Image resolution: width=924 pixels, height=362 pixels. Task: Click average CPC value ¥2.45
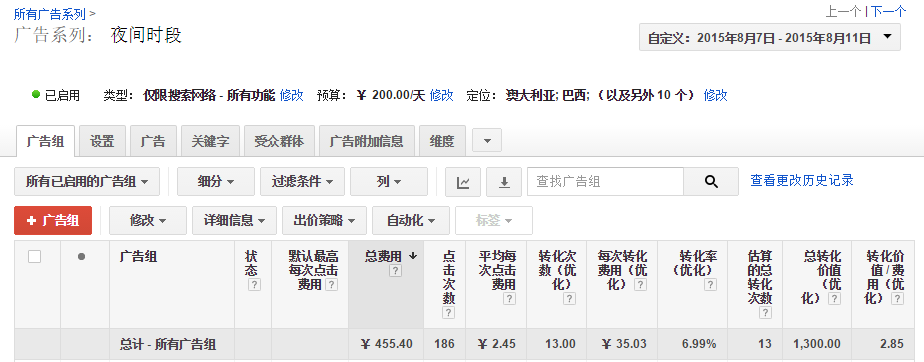tap(497, 344)
